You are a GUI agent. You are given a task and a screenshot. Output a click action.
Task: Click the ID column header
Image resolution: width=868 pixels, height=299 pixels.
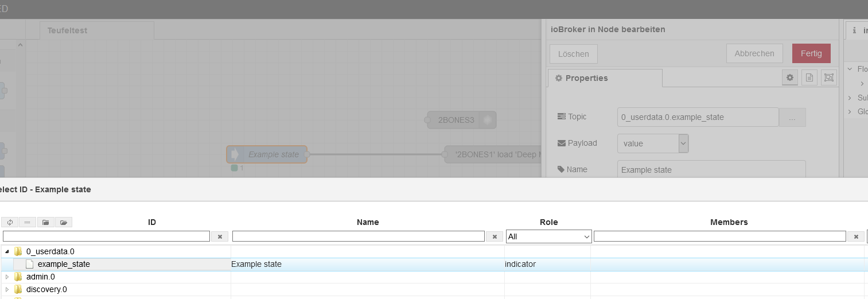click(152, 222)
